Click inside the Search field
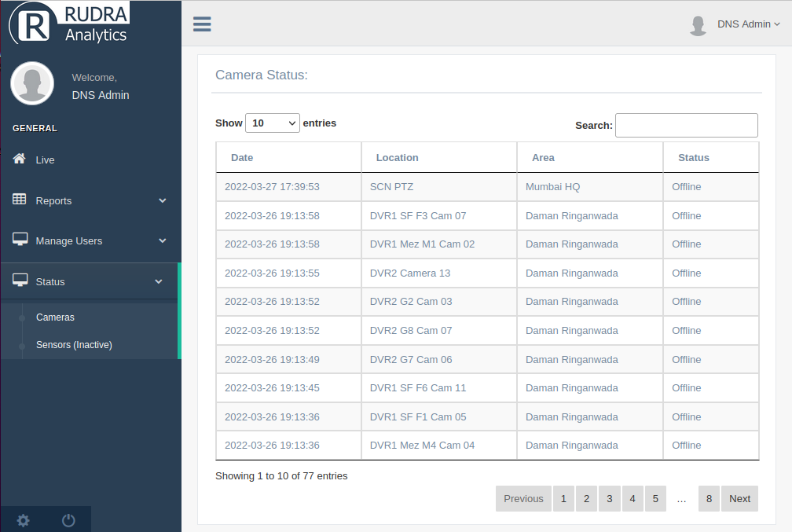This screenshot has height=532, width=792. pyautogui.click(x=686, y=125)
